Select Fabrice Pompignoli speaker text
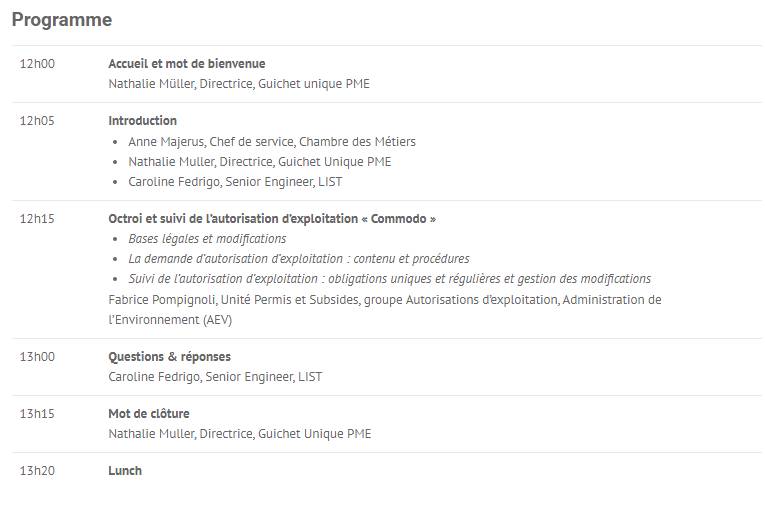 385,310
